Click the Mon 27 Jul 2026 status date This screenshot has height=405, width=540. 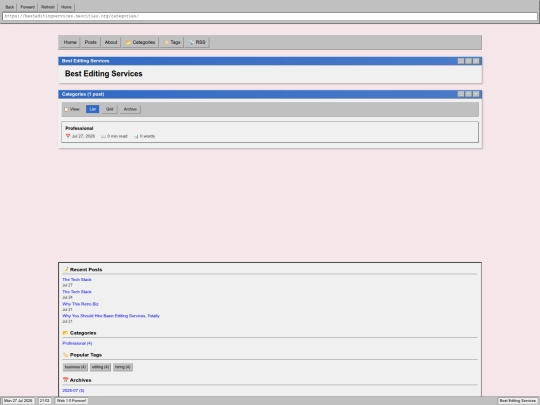(x=19, y=401)
